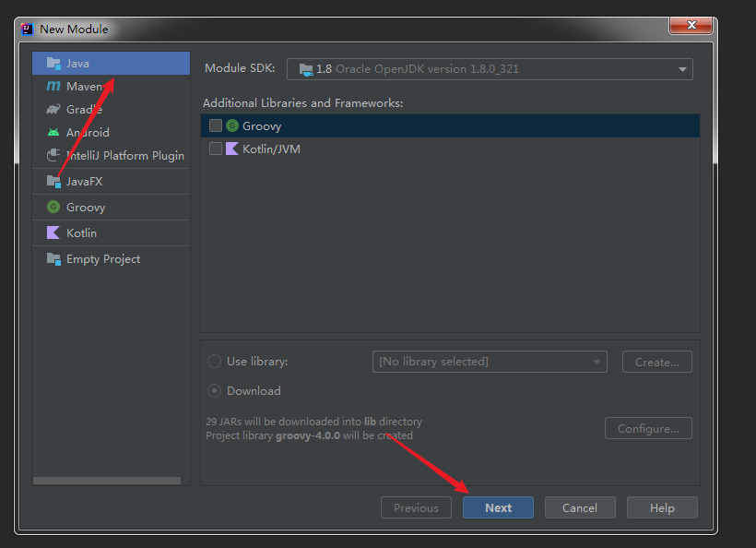Image resolution: width=756 pixels, height=548 pixels.
Task: Click 'Additional Libraries and Frameworks:' label
Action: pos(302,103)
